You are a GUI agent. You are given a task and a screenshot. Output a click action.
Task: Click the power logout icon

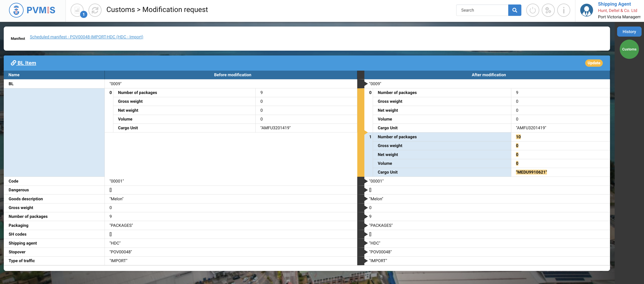533,10
